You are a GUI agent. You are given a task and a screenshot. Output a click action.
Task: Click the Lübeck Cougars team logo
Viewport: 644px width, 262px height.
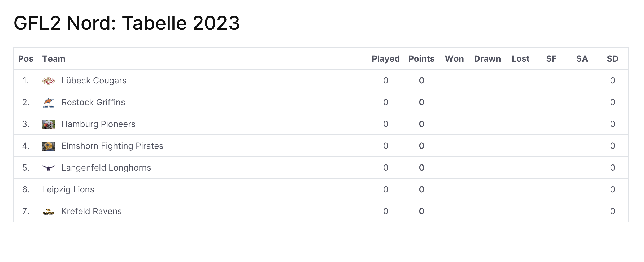[49, 81]
